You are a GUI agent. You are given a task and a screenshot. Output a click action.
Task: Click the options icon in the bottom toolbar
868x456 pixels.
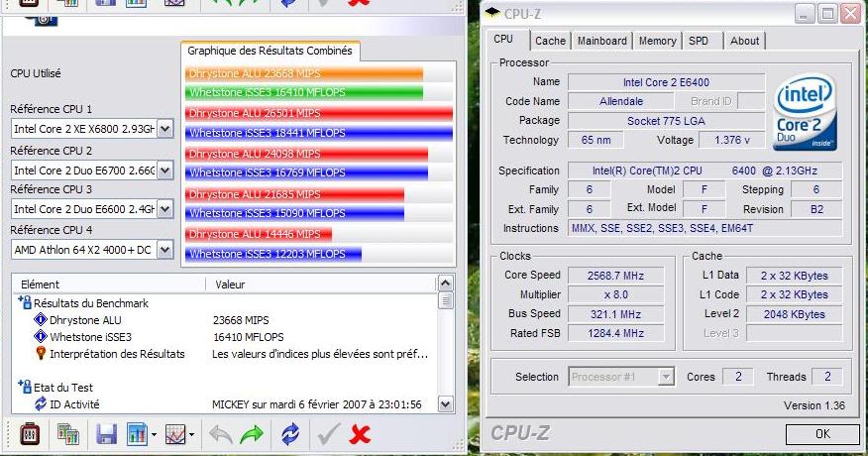pyautogui.click(x=28, y=434)
